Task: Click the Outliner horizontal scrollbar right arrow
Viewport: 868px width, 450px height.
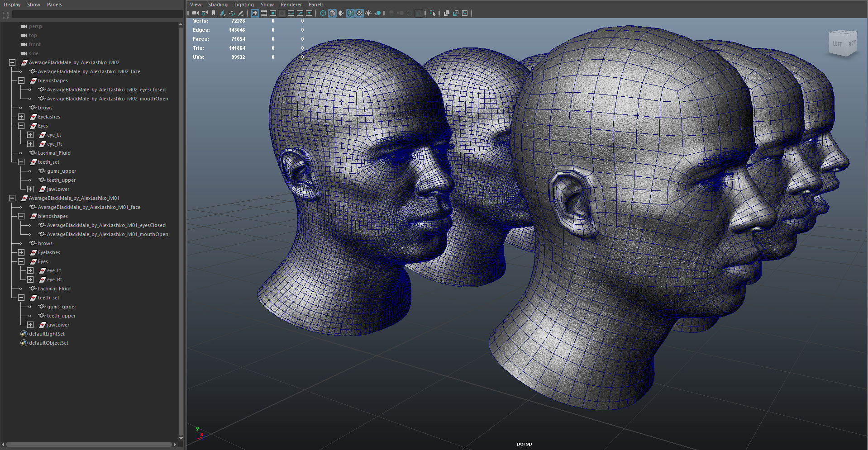Action: pos(175,444)
